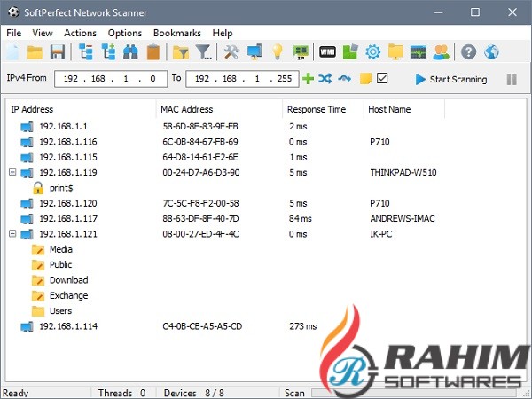Screen dimensions: 532x399
Task: Collapse the 192.168.1.121 node
Action: point(12,234)
